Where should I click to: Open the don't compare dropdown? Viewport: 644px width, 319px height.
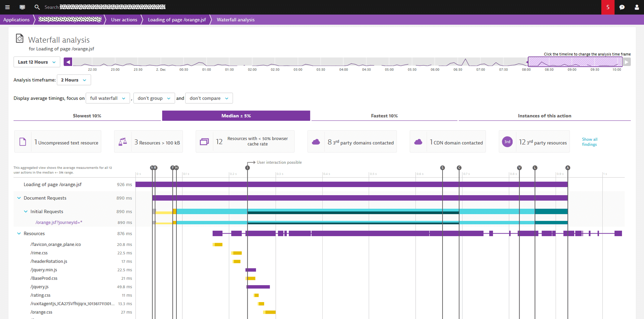point(209,98)
